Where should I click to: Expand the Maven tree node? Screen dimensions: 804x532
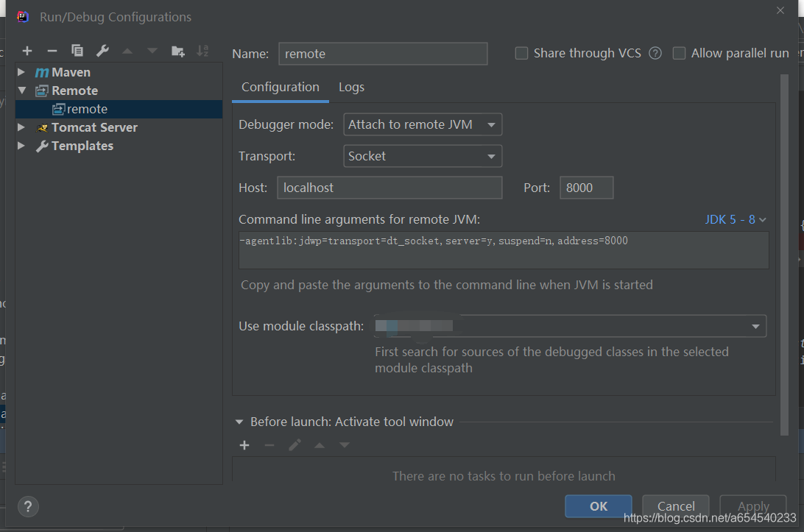pyautogui.click(x=21, y=72)
